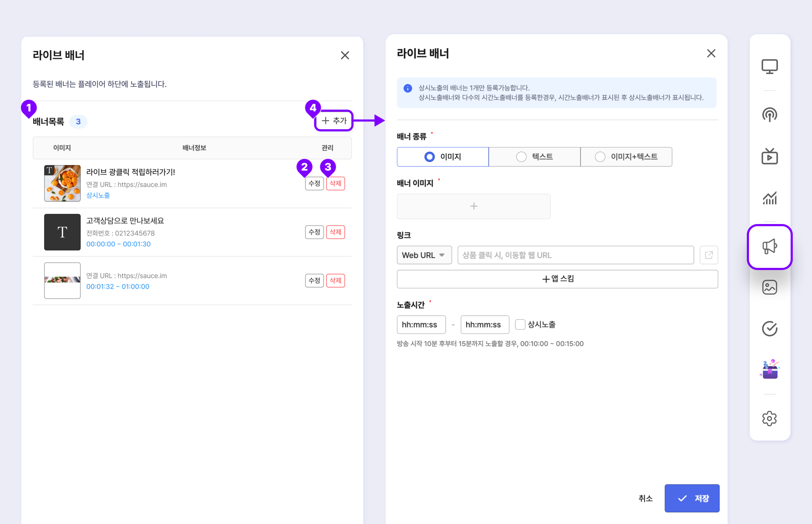Open the settings gear icon in sidebar
The image size is (812, 524).
point(769,418)
